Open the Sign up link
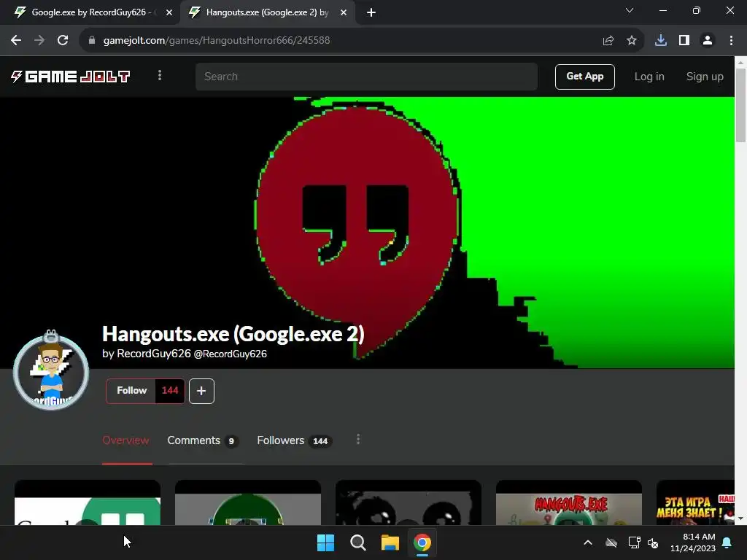The width and height of the screenshot is (747, 560). pos(705,77)
